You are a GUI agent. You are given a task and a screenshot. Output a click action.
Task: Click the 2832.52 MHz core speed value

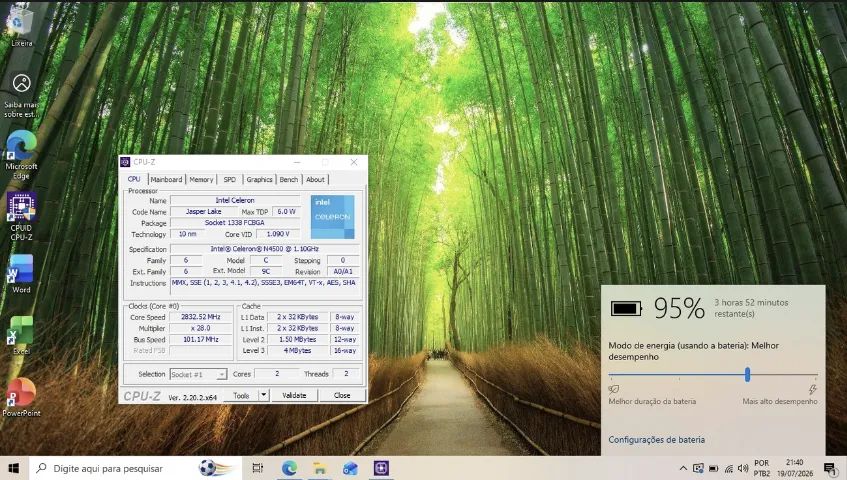point(200,317)
